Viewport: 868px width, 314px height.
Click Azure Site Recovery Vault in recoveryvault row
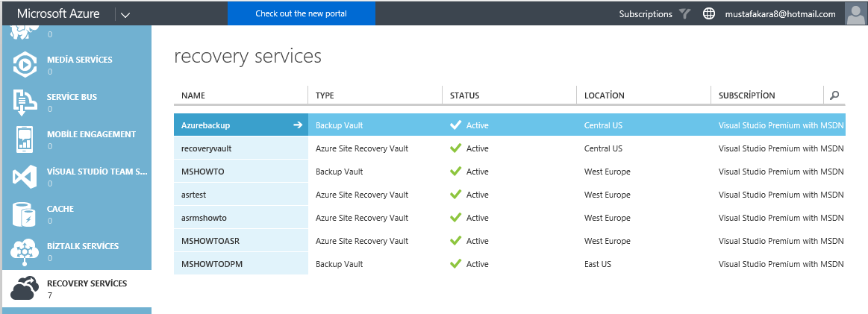pos(362,148)
